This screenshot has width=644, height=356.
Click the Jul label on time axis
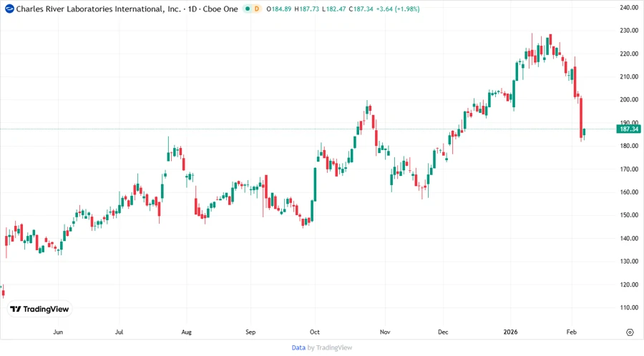119,332
